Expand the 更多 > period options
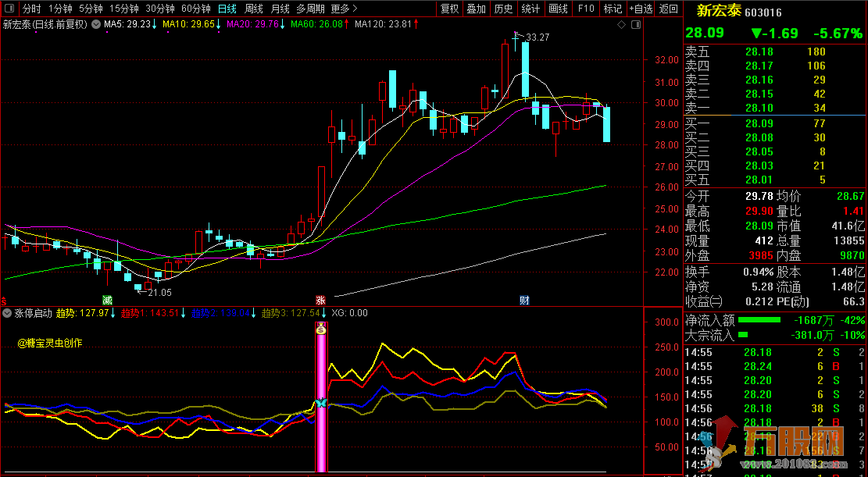This screenshot has width=868, height=477. click(x=345, y=9)
